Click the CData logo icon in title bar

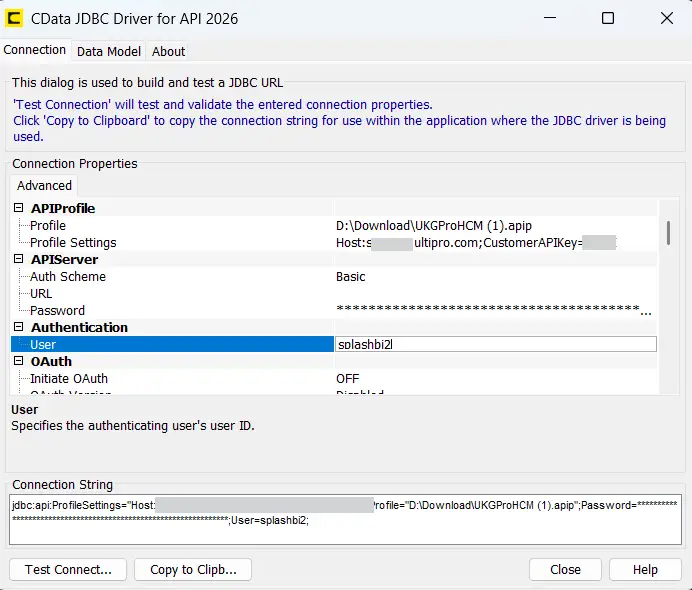[x=14, y=18]
